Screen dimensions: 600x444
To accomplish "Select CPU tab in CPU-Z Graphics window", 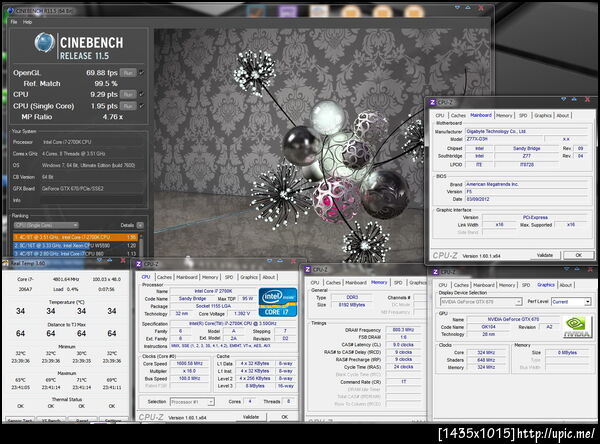I will click(443, 285).
